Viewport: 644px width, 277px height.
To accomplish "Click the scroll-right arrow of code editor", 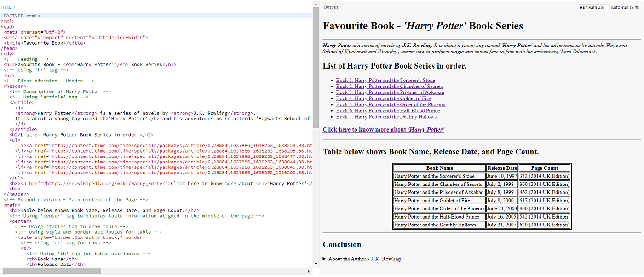I will pyautogui.click(x=310, y=271).
